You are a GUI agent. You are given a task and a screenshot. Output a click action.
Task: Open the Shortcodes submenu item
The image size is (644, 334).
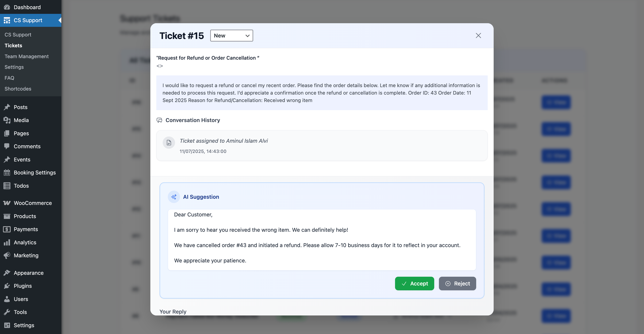[18, 89]
